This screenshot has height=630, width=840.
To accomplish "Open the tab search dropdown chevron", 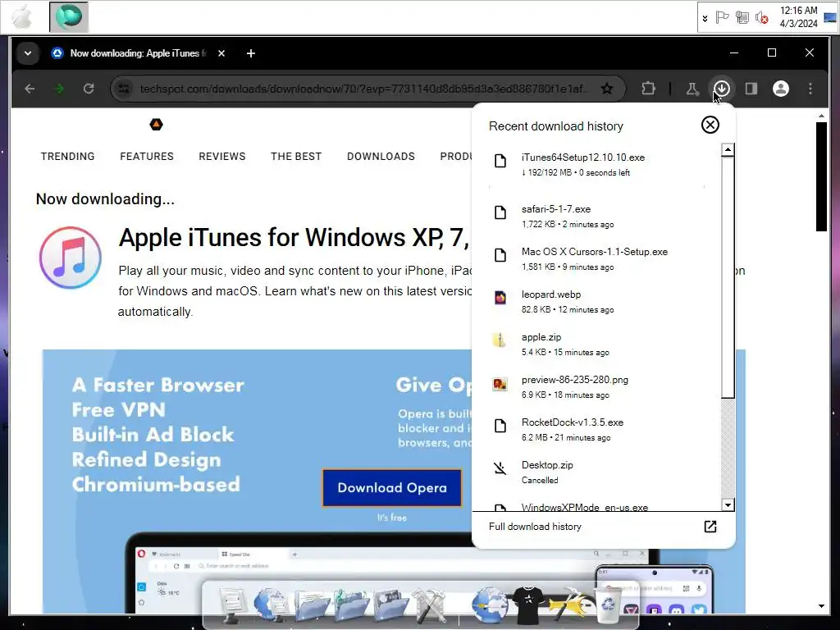I will click(28, 53).
